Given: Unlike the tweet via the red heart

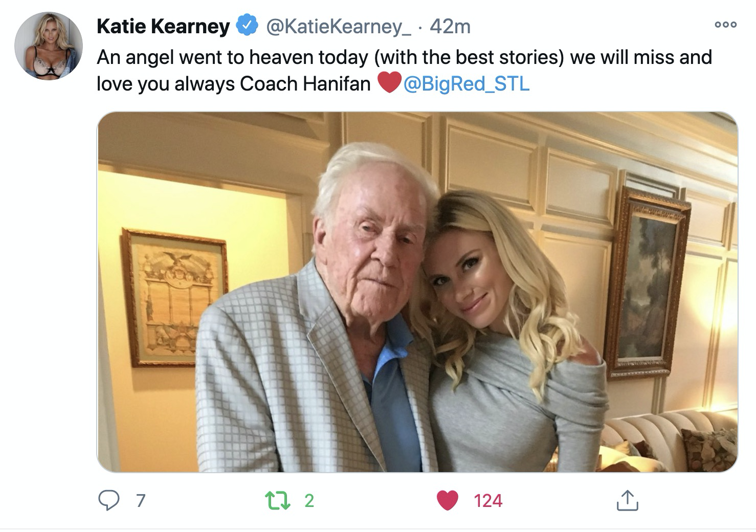Looking at the screenshot, I should pos(448,500).
